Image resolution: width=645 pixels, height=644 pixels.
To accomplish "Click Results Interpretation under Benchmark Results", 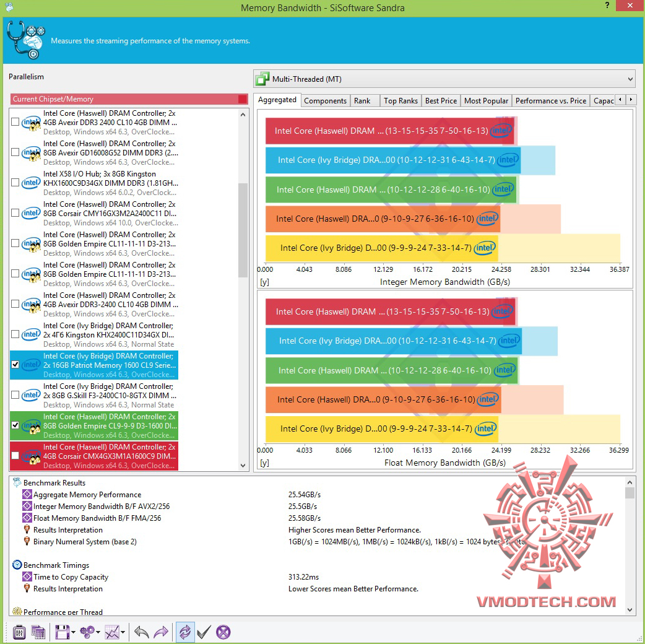I will (68, 529).
